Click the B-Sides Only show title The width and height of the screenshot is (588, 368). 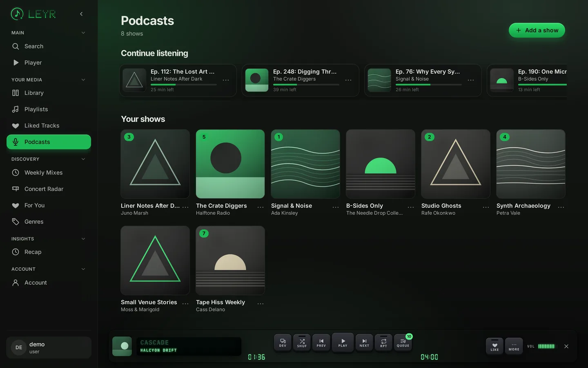tap(365, 206)
